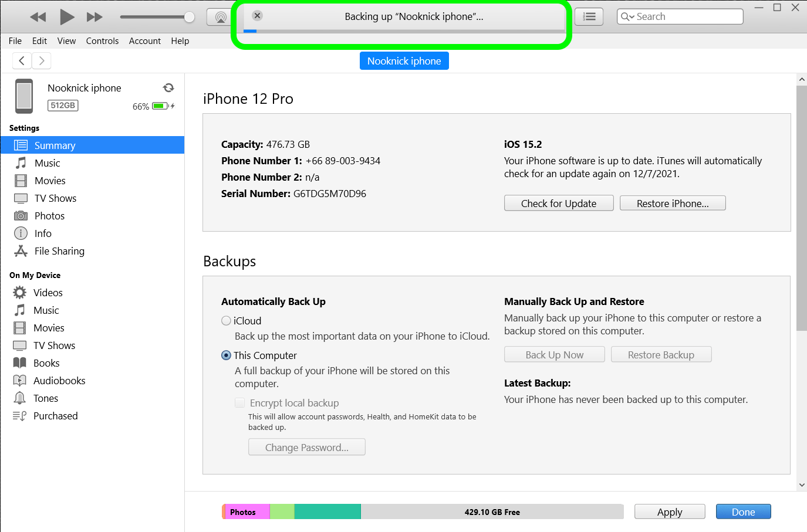Open Photos in the Settings sidebar

point(49,216)
